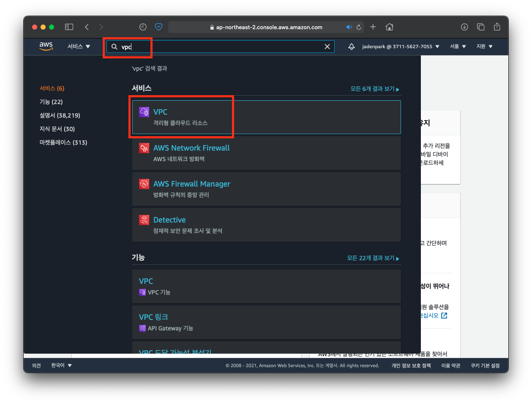Open the VPC feature result
532x404 pixels.
tap(266, 286)
